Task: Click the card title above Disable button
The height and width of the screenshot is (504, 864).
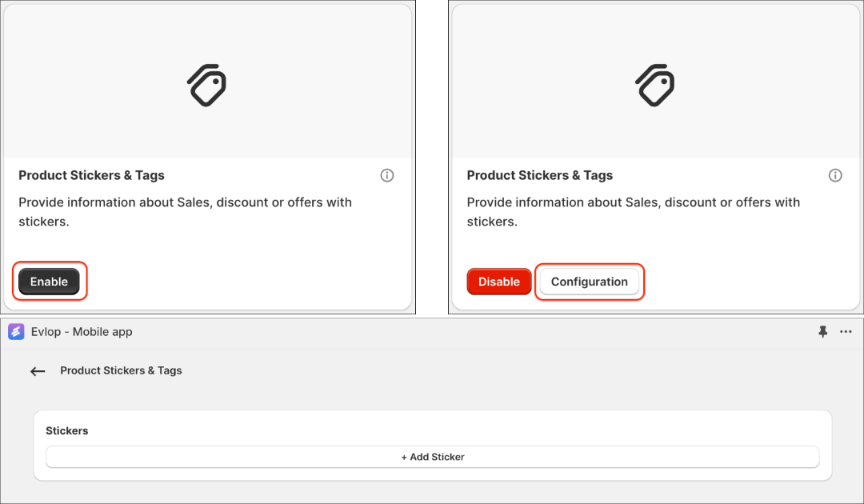Action: pos(539,175)
